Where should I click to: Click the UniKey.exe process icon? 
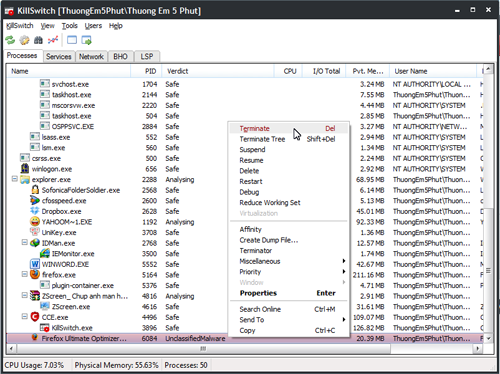pos(35,232)
